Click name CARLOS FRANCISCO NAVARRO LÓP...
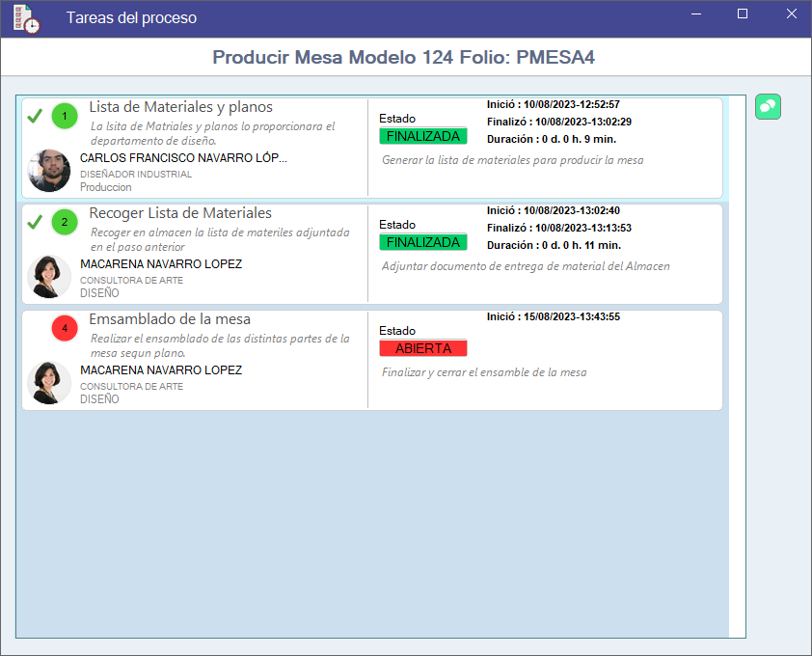This screenshot has height=656, width=812. click(183, 158)
